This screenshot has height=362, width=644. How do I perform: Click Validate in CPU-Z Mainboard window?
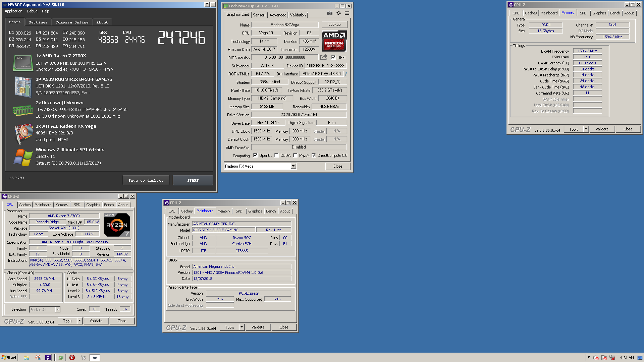pos(258,327)
